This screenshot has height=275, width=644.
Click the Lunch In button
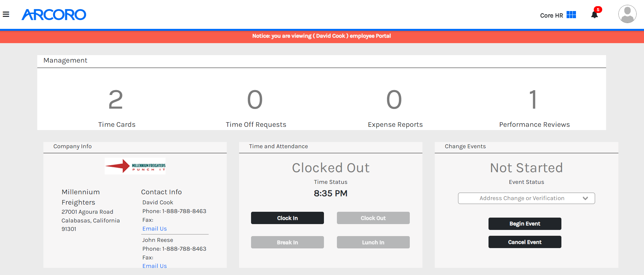point(373,242)
